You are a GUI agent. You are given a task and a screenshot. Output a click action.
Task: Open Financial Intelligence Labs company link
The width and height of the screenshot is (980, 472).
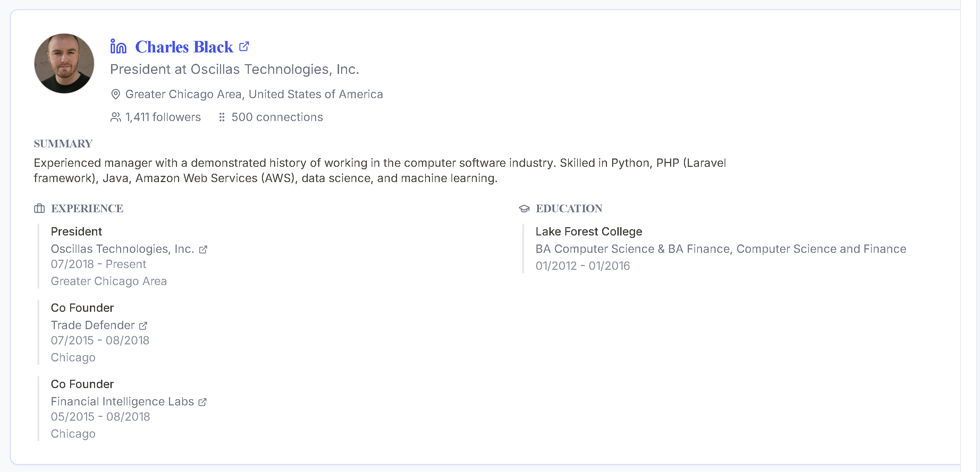[x=122, y=401]
